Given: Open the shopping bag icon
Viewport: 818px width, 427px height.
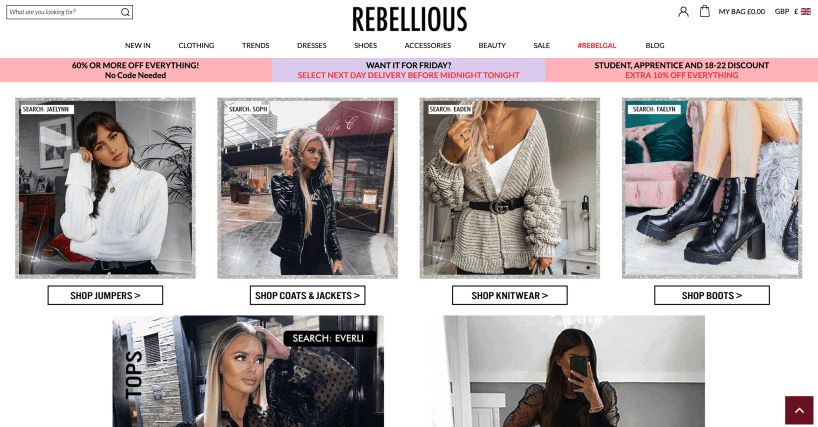Looking at the screenshot, I should coord(704,11).
